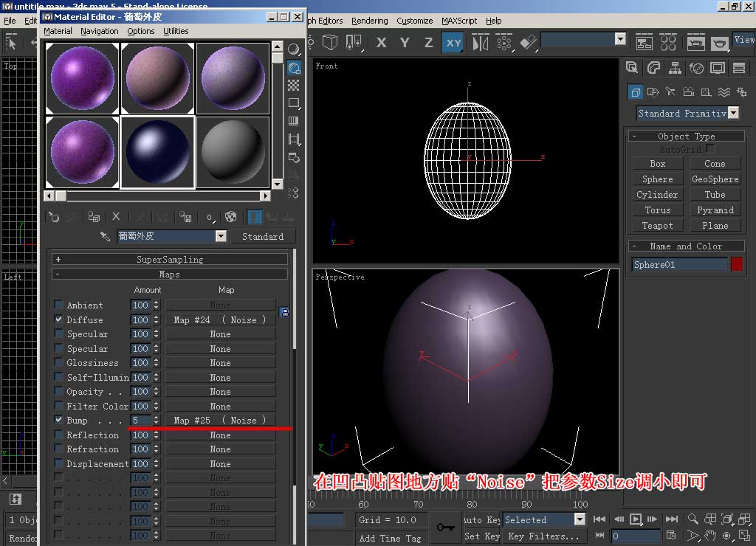Open the Bump Map #25 Noise button
Image resolution: width=756 pixels, height=546 pixels.
[x=220, y=421]
